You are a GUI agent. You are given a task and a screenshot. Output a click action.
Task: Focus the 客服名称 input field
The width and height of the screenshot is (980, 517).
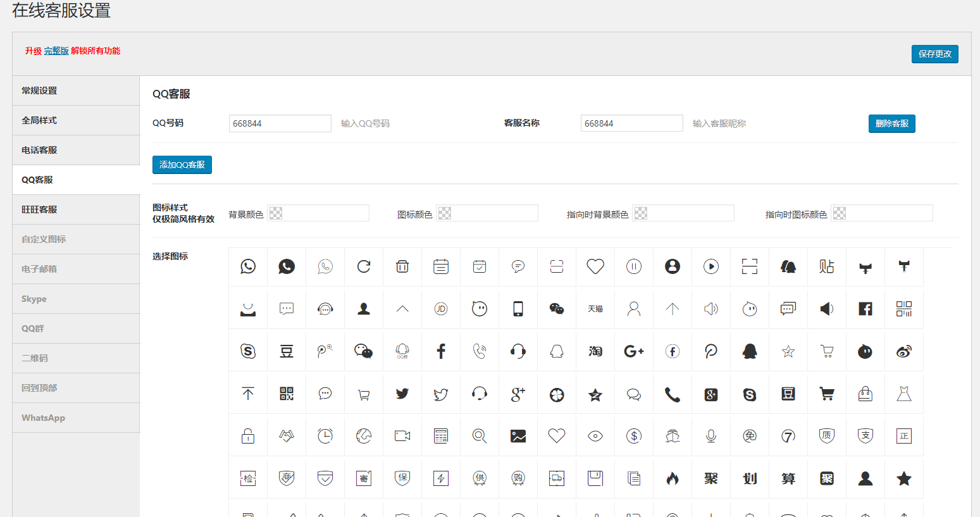click(632, 123)
